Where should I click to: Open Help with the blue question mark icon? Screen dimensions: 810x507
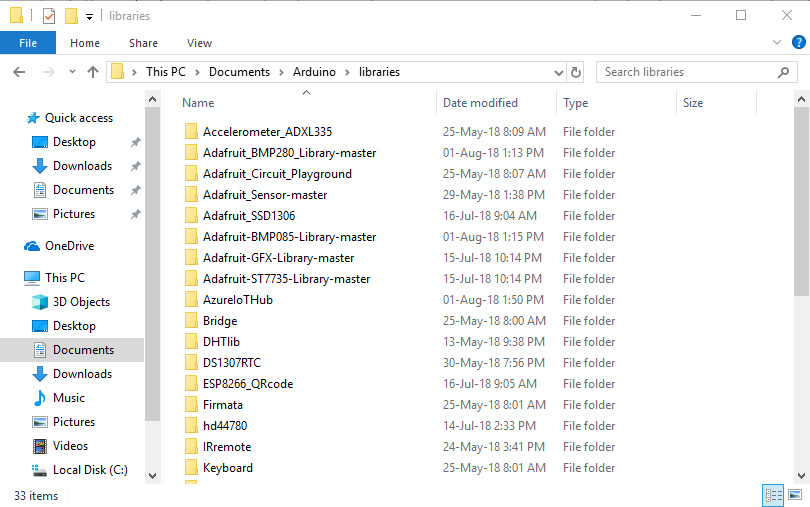click(799, 42)
